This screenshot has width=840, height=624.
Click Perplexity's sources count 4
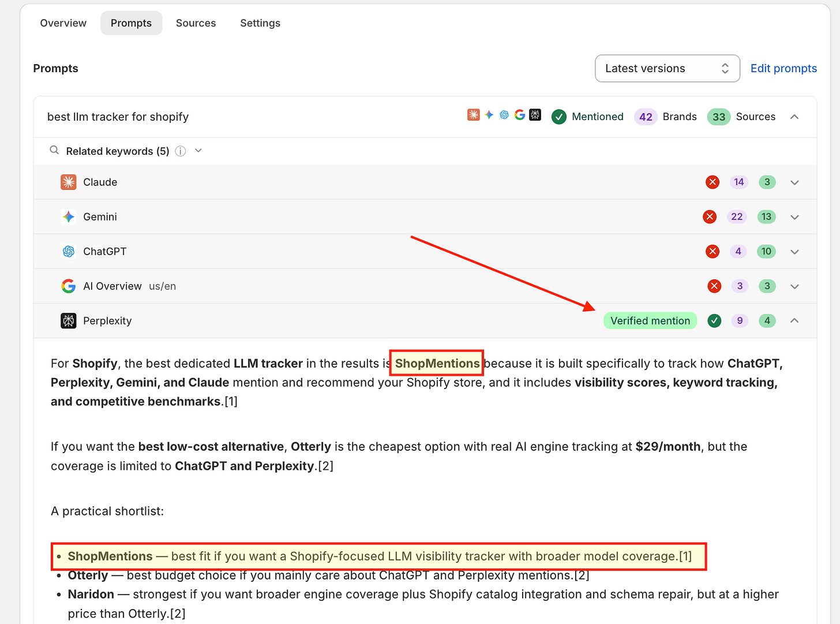(767, 320)
